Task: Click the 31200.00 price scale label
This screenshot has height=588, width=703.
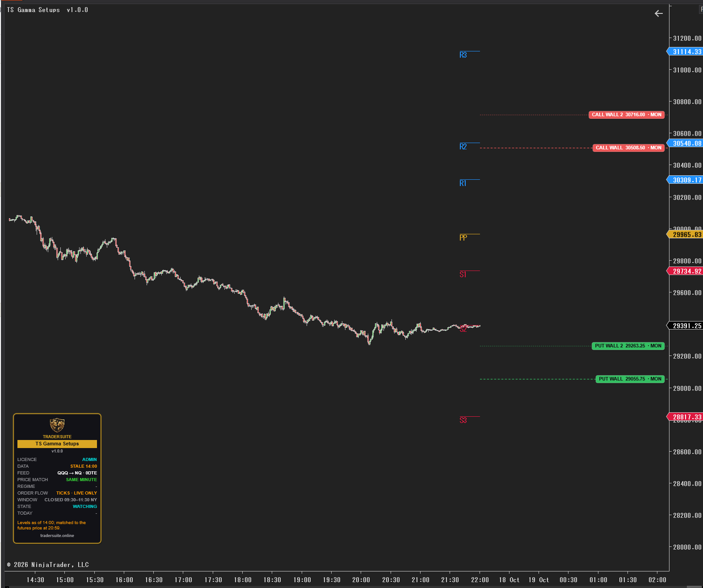Action: coord(687,38)
